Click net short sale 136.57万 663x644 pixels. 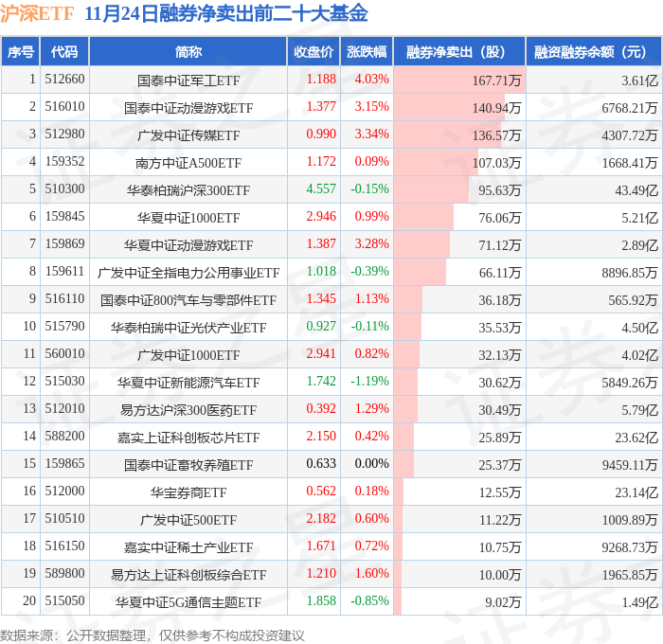496,135
